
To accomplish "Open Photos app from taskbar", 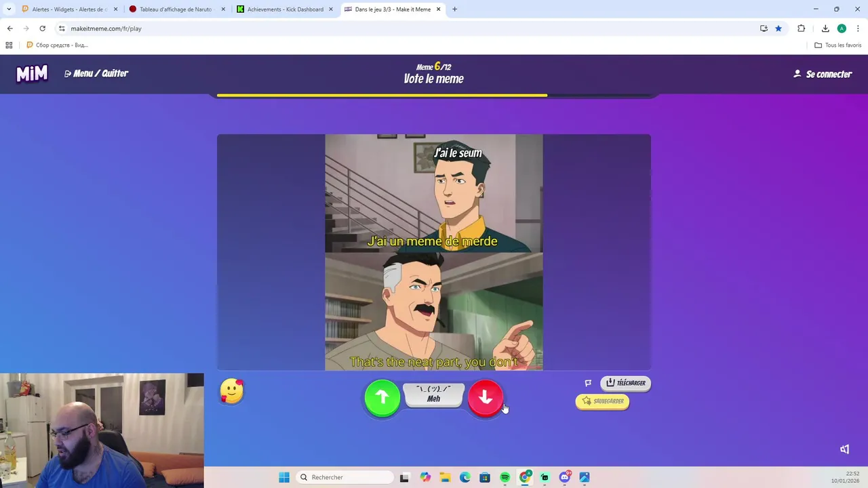I will [x=585, y=477].
